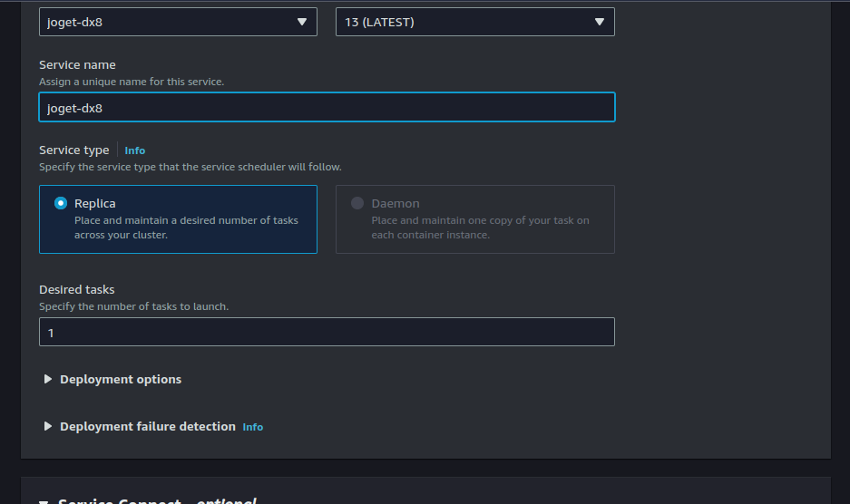
Task: Focus the Service name text field
Action: click(x=327, y=107)
